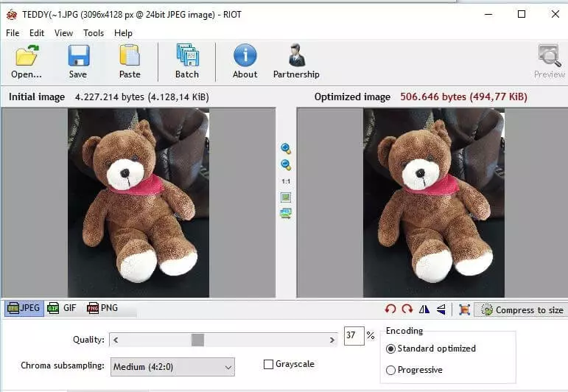This screenshot has width=568, height=392.
Task: Open the File menu
Action: pyautogui.click(x=13, y=33)
